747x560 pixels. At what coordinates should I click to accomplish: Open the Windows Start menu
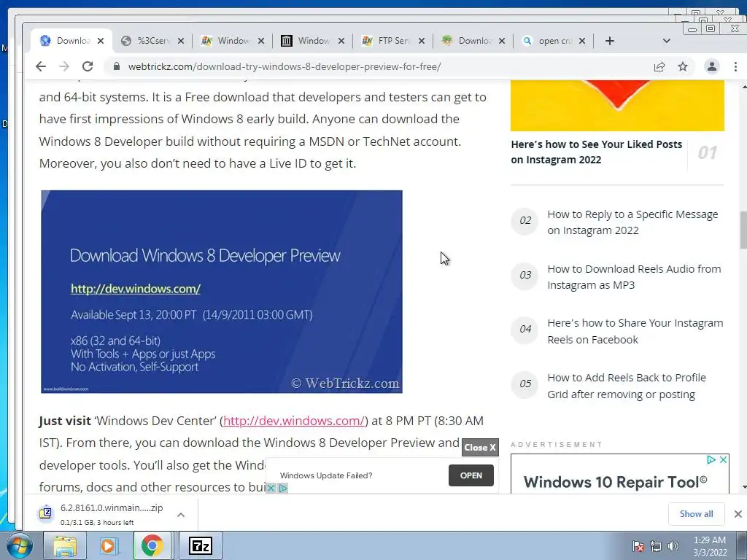click(x=19, y=545)
